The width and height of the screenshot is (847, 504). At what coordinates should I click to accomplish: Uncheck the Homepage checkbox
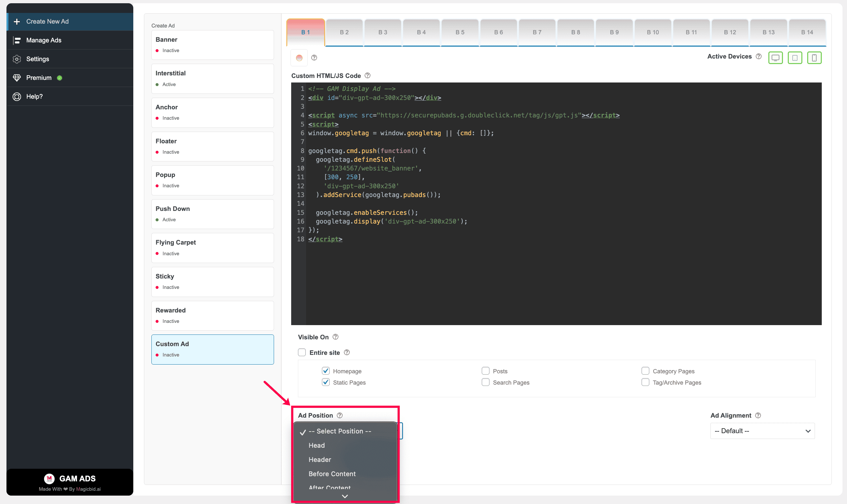[x=326, y=370]
